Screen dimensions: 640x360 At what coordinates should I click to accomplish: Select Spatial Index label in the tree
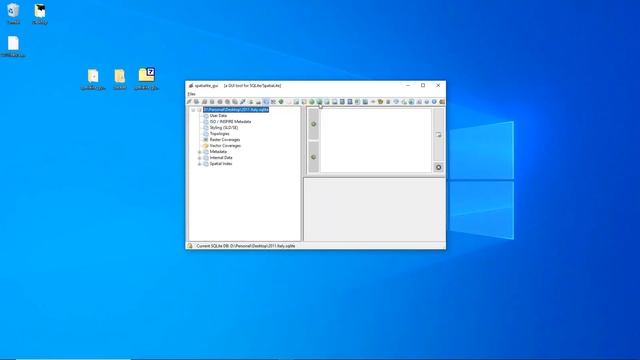coord(221,164)
